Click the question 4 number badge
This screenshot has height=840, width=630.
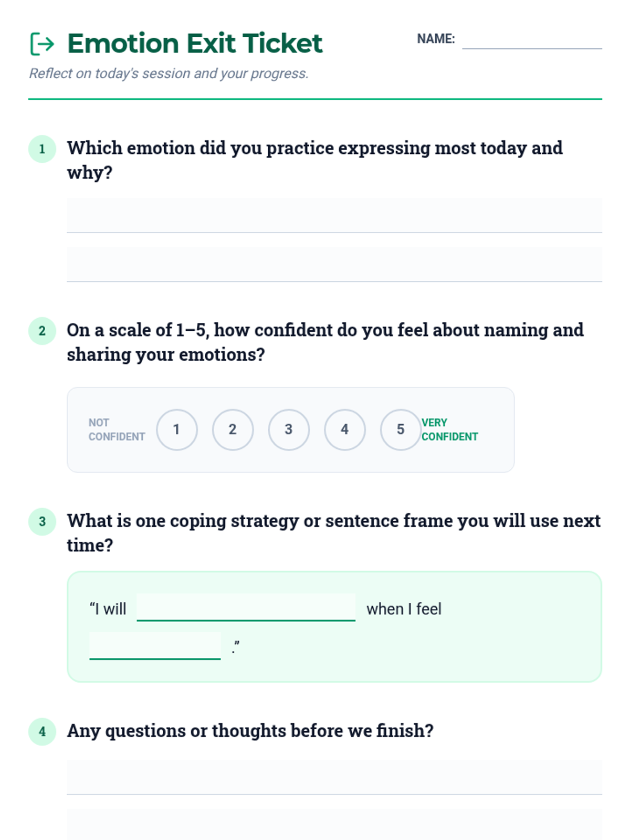pyautogui.click(x=42, y=731)
